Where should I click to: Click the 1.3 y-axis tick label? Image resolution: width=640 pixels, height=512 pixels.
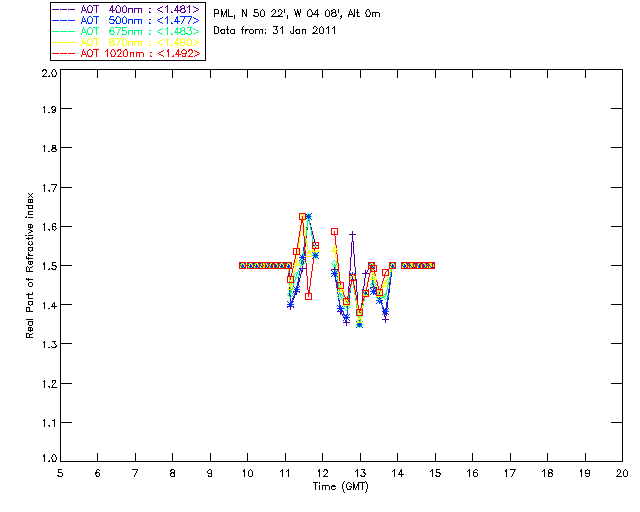coord(49,345)
